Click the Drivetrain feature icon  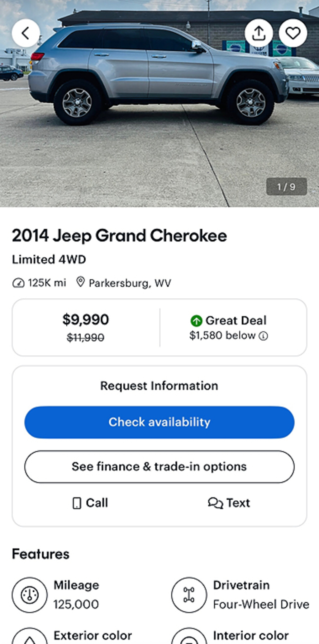pyautogui.click(x=189, y=595)
